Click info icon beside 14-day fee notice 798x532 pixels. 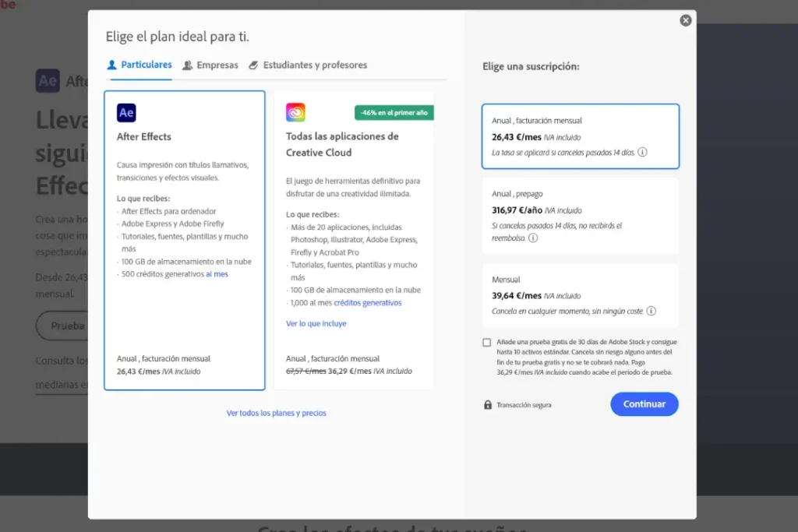point(642,153)
